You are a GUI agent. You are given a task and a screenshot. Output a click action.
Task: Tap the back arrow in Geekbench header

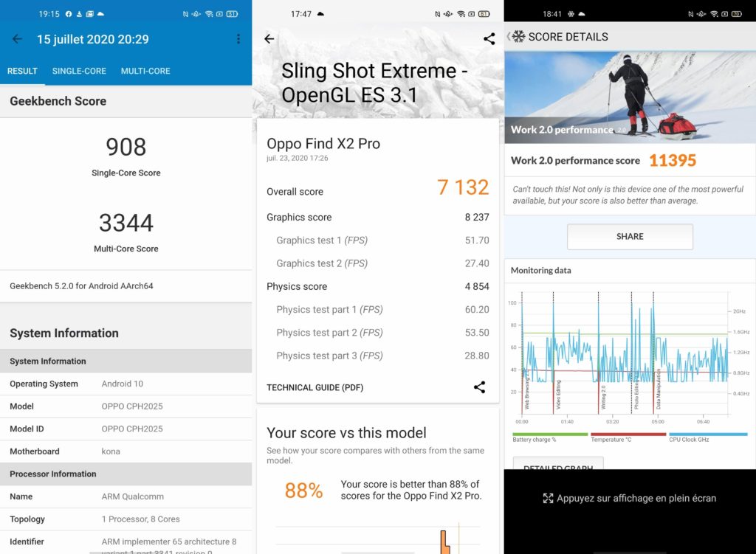(x=18, y=39)
